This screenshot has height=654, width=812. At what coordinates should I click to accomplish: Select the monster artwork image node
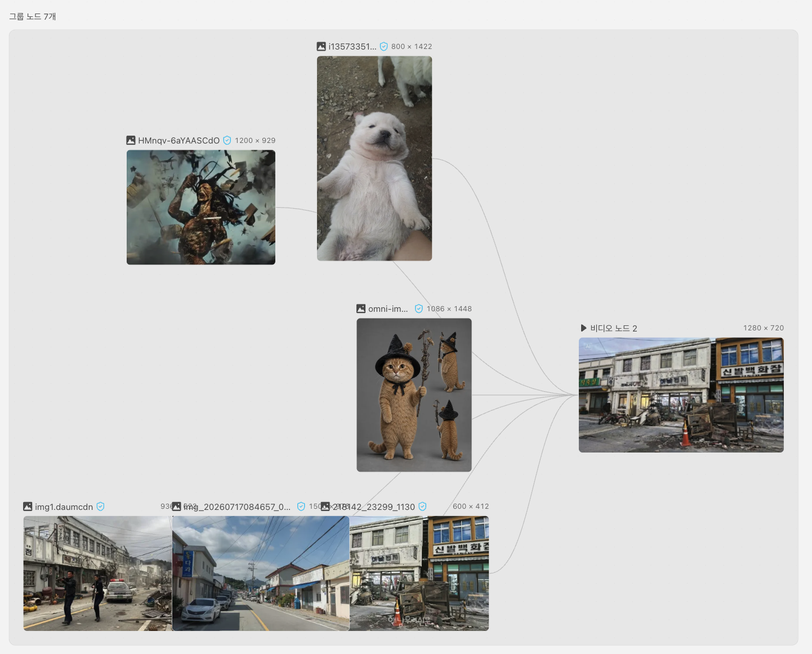(x=201, y=207)
